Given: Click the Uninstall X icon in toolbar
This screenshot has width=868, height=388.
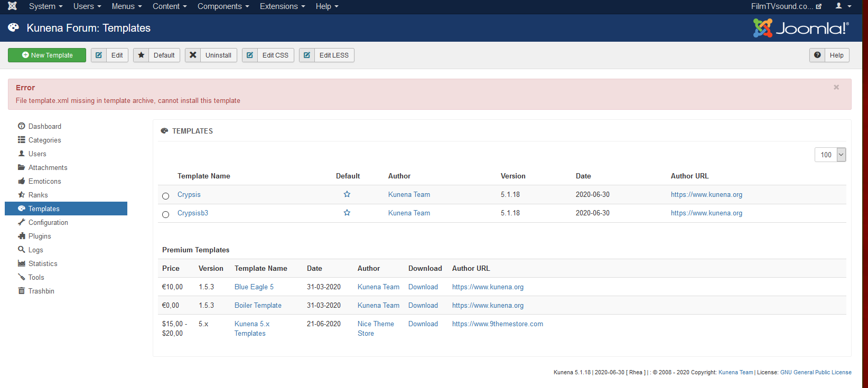Looking at the screenshot, I should coord(193,55).
